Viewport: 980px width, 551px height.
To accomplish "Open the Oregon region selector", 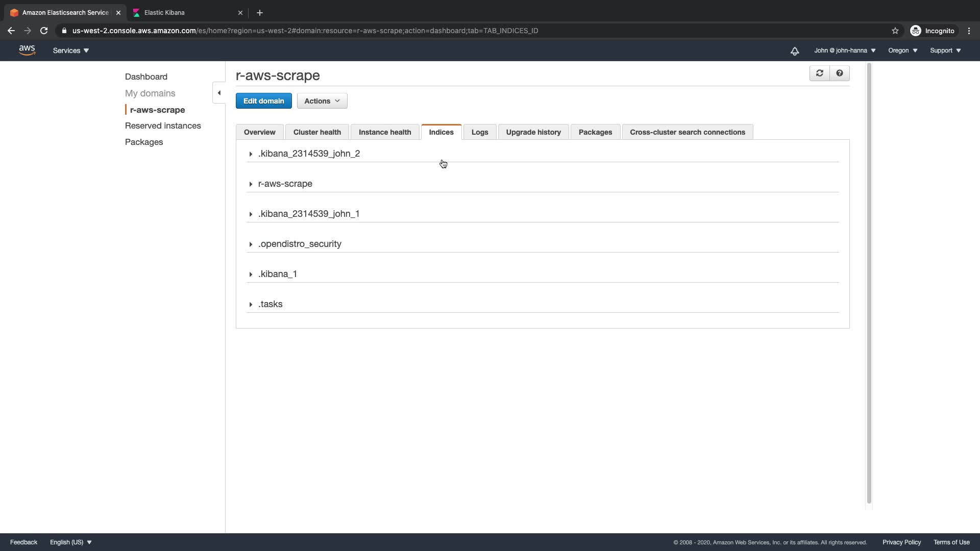I will click(902, 51).
